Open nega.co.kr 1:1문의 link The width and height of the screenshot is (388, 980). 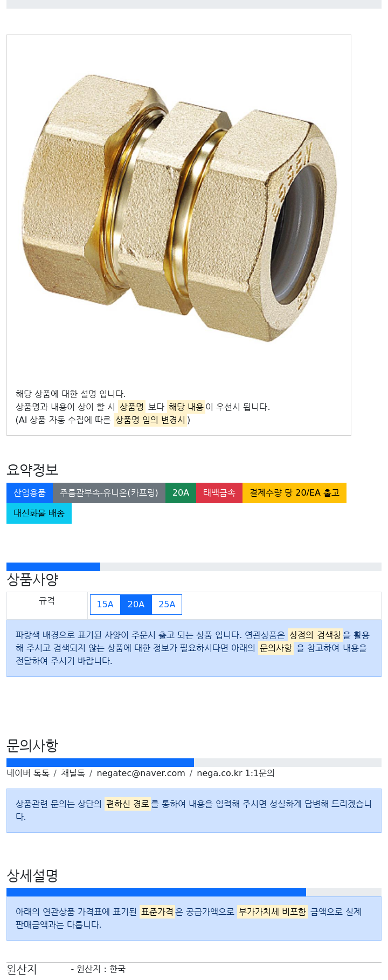coord(235,773)
